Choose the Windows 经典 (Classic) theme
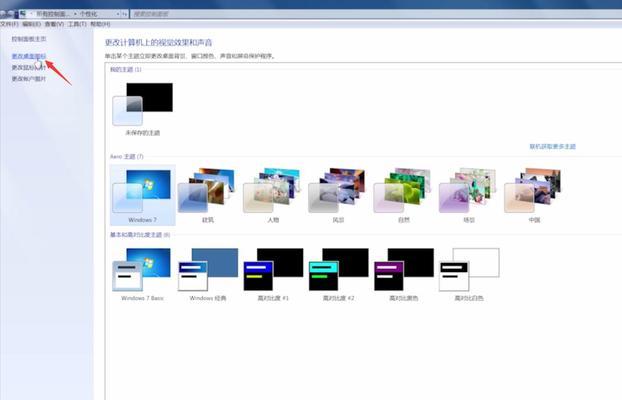 coord(207,274)
